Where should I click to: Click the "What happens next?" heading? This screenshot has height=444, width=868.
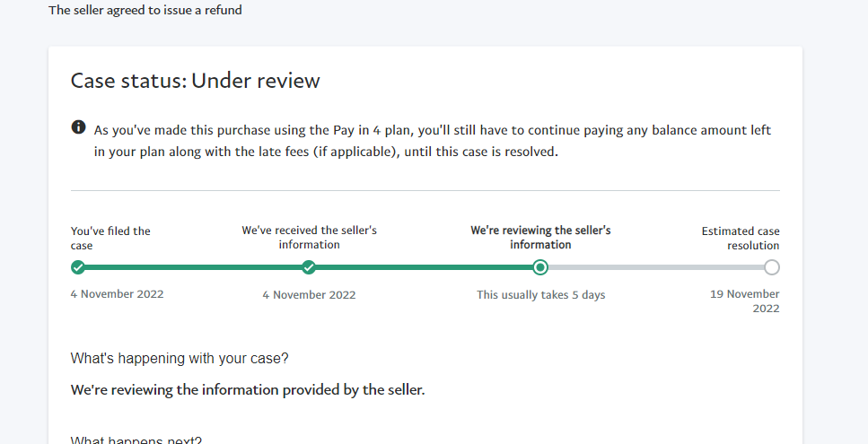[136, 440]
